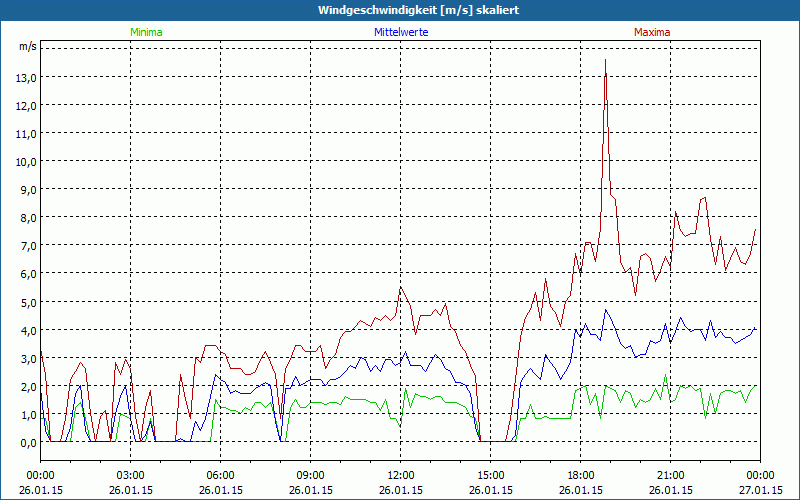This screenshot has height=500, width=800.
Task: Select the 12:00 time axis label
Action: click(400, 475)
